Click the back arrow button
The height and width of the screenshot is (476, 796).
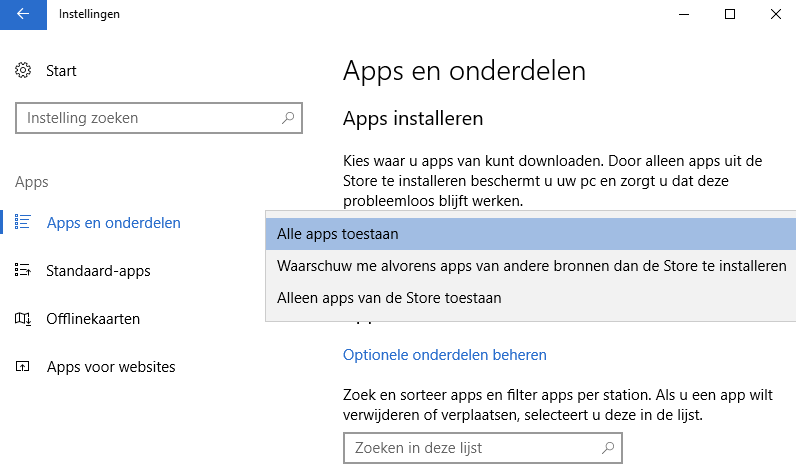coord(23,14)
